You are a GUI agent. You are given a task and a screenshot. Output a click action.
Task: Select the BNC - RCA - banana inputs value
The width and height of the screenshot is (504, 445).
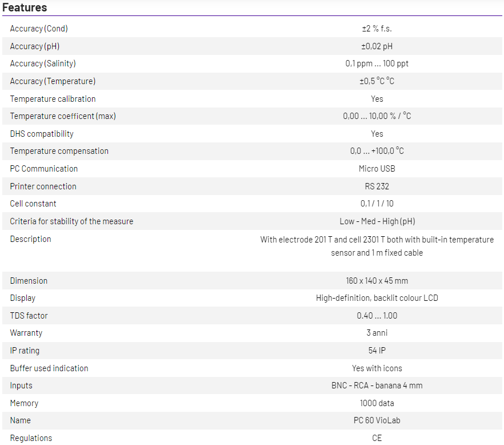tap(377, 386)
